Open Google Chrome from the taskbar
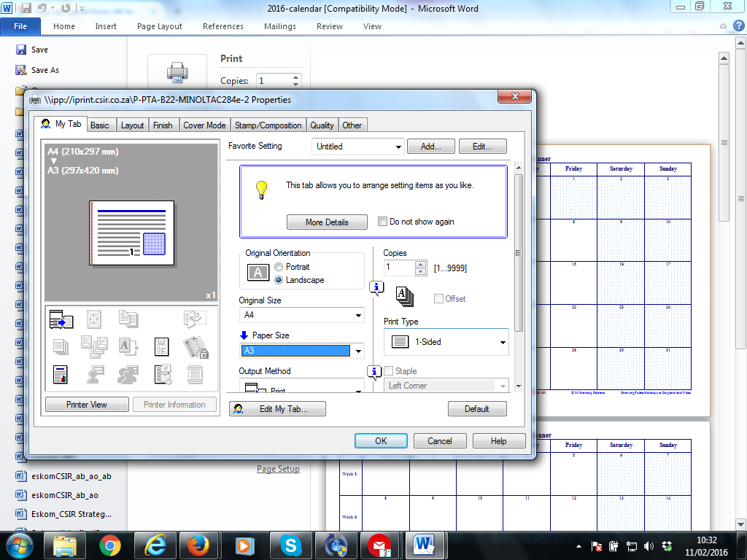Image resolution: width=747 pixels, height=560 pixels. tap(110, 545)
